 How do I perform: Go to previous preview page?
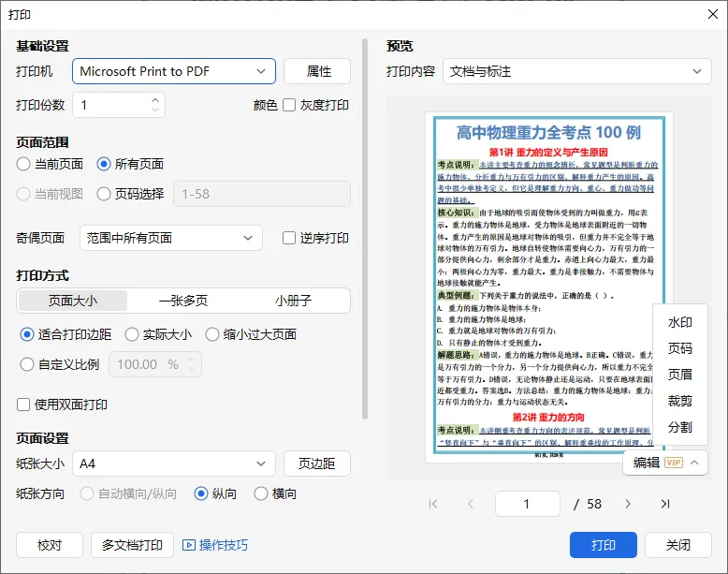point(471,504)
